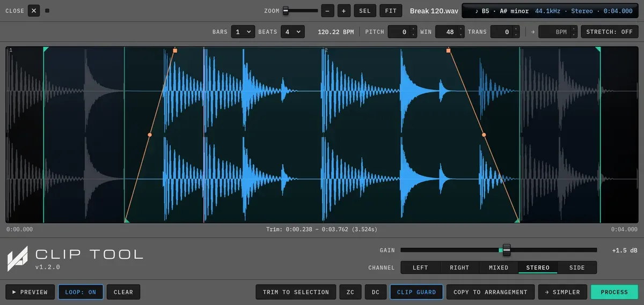Send the clip to Simpler

click(562, 292)
